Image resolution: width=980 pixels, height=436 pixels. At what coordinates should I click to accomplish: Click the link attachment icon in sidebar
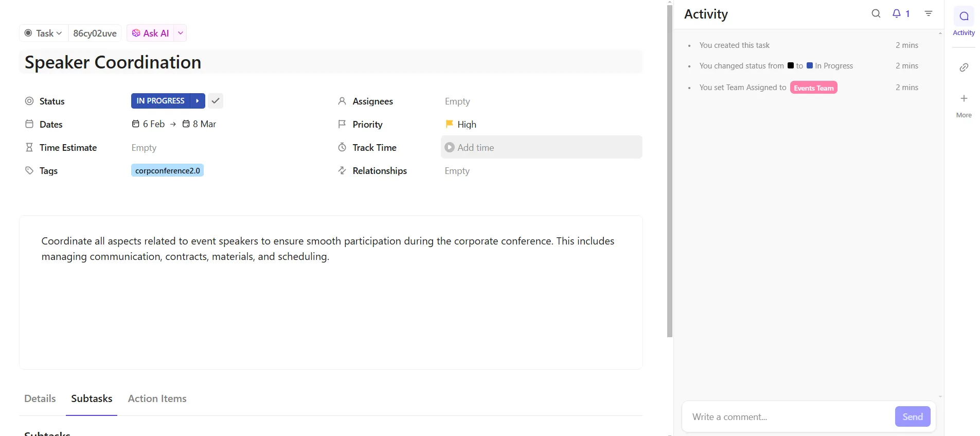[x=964, y=67]
